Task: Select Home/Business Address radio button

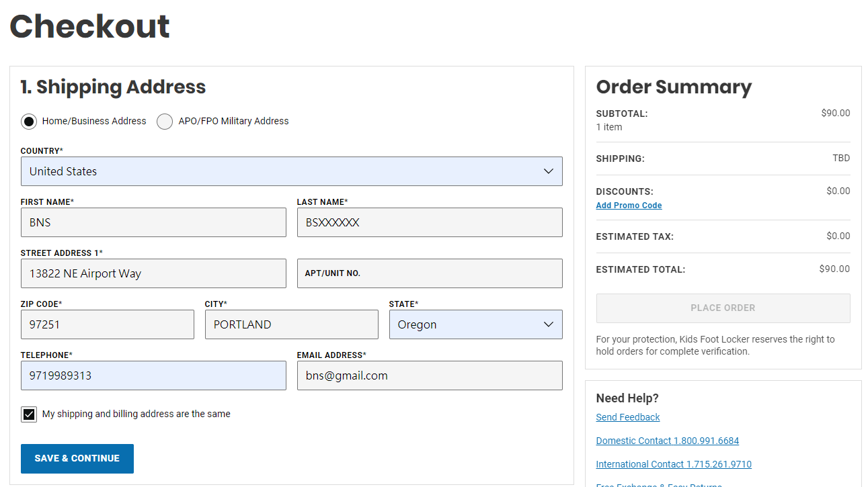Action: (x=29, y=122)
